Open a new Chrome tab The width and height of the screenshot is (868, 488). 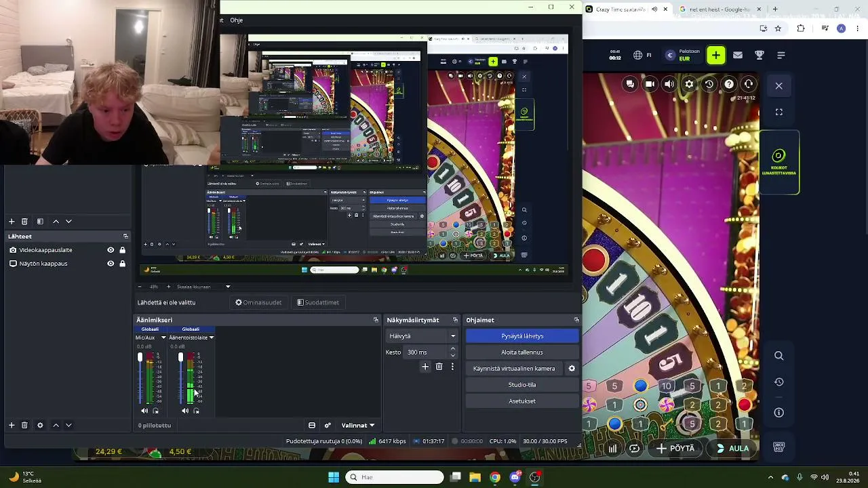(775, 9)
